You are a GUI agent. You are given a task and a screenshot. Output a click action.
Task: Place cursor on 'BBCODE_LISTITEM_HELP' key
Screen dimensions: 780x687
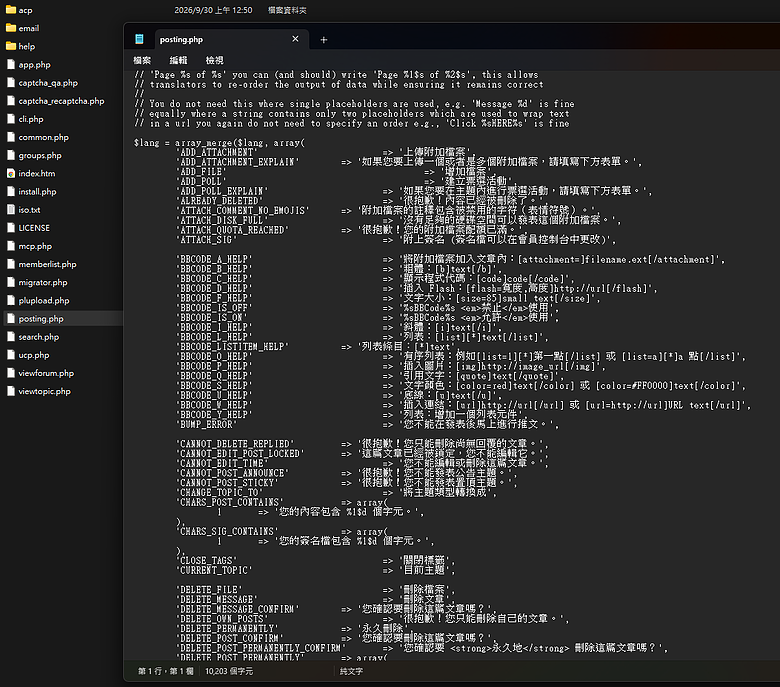click(x=232, y=347)
